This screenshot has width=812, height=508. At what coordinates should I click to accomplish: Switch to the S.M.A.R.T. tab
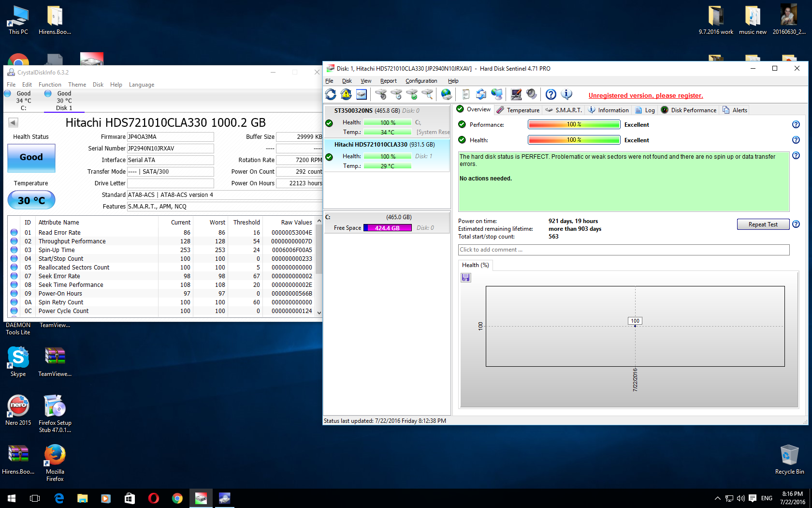(x=564, y=110)
